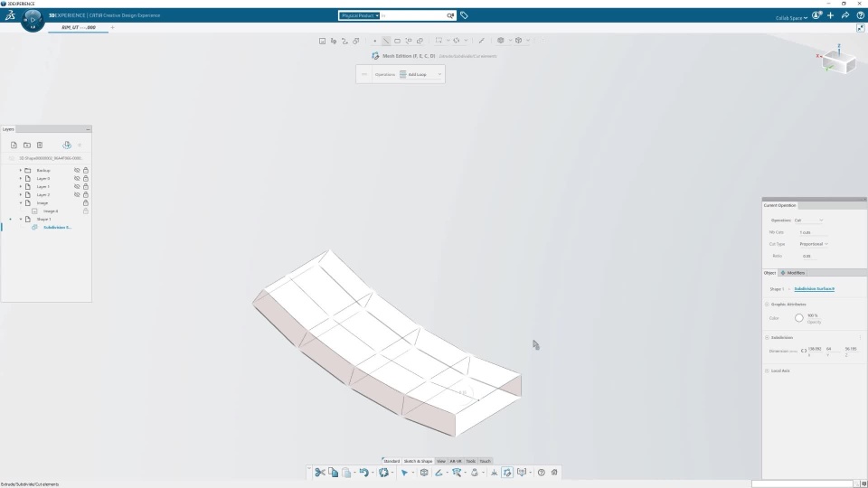This screenshot has width=868, height=488.
Task: Switch to the Tools tab
Action: [470, 461]
